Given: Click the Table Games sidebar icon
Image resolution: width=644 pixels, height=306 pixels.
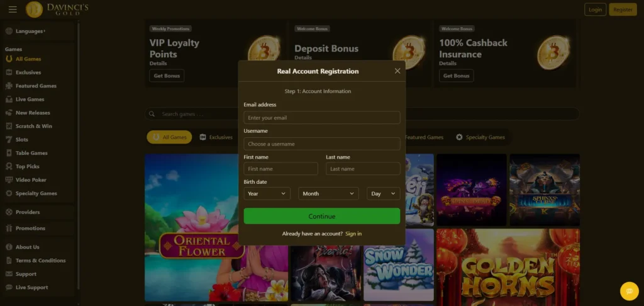Looking at the screenshot, I should [9, 153].
